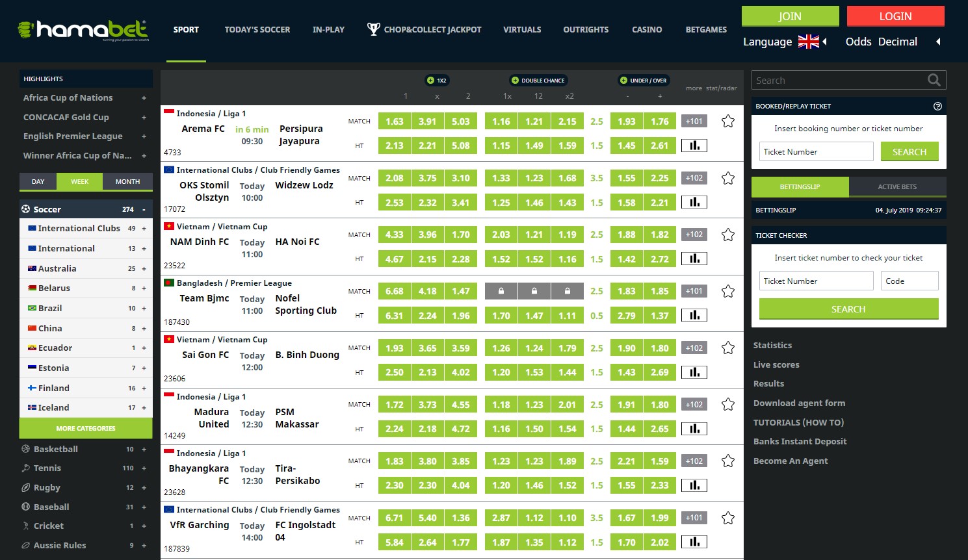
Task: Open CASINO section
Action: coord(647,29)
